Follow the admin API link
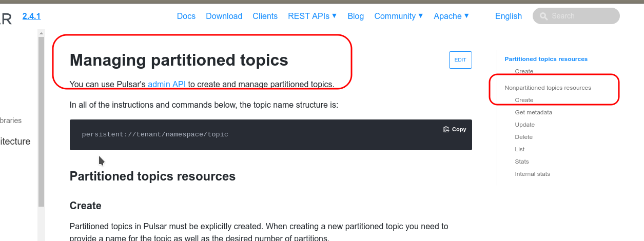 click(x=167, y=84)
